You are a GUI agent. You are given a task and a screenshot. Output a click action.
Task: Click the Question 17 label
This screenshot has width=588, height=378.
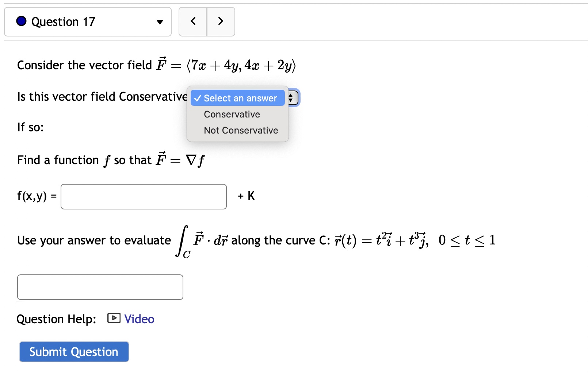tap(63, 22)
